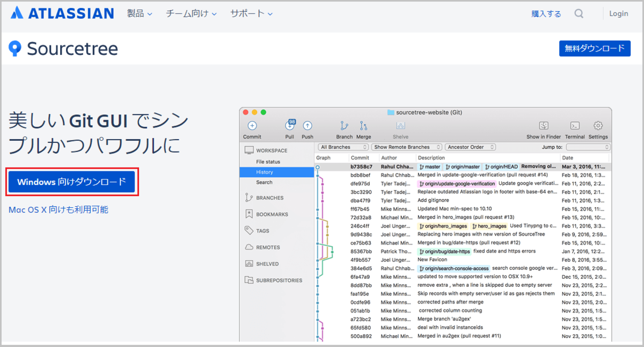Expand the 製品 navigation menu
Screen dimensions: 644x347
140,13
